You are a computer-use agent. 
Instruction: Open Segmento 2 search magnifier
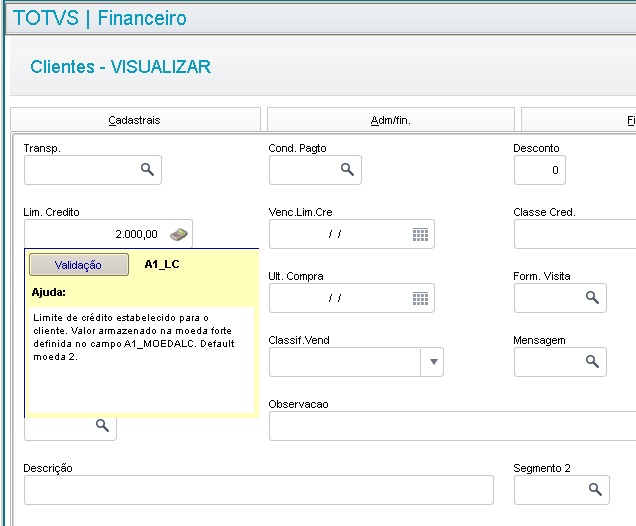pos(595,490)
